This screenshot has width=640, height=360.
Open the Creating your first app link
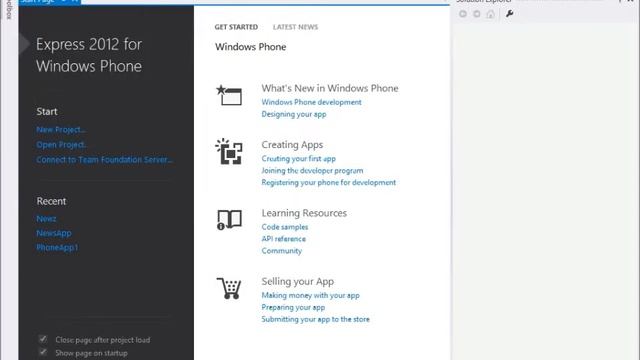click(299, 159)
